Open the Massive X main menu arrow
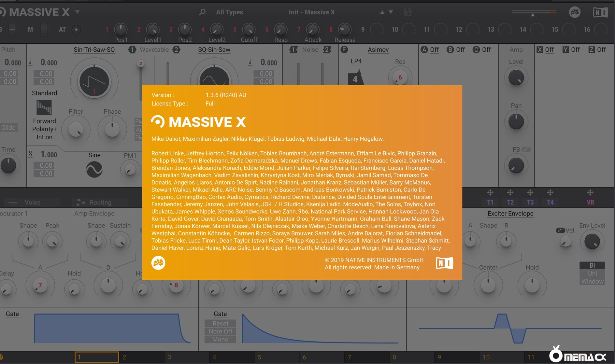The height and width of the screenshot is (364, 615). (x=78, y=12)
